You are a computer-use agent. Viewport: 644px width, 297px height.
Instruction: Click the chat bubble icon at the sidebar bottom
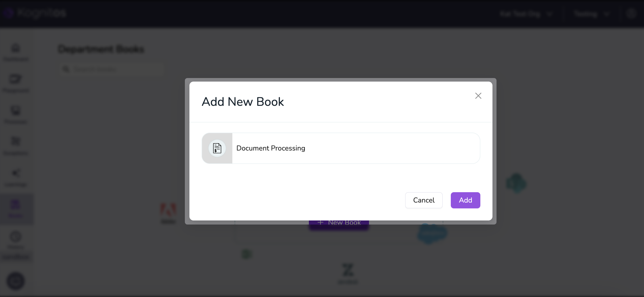coord(16,281)
